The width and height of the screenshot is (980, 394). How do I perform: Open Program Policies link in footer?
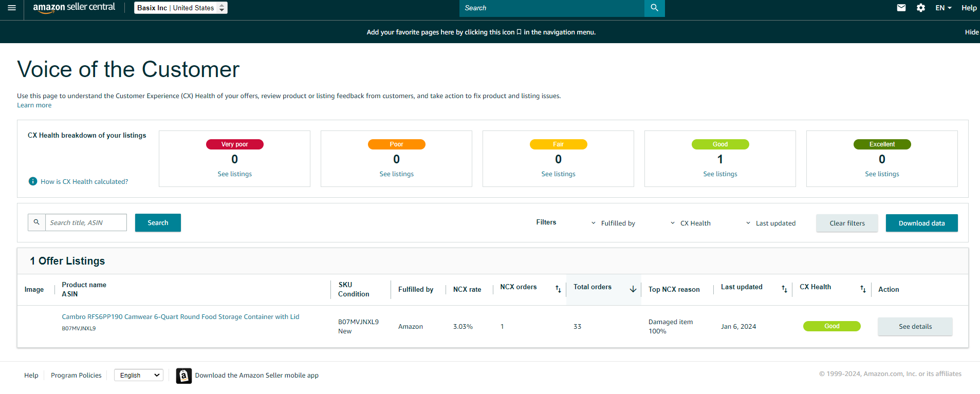(76, 376)
